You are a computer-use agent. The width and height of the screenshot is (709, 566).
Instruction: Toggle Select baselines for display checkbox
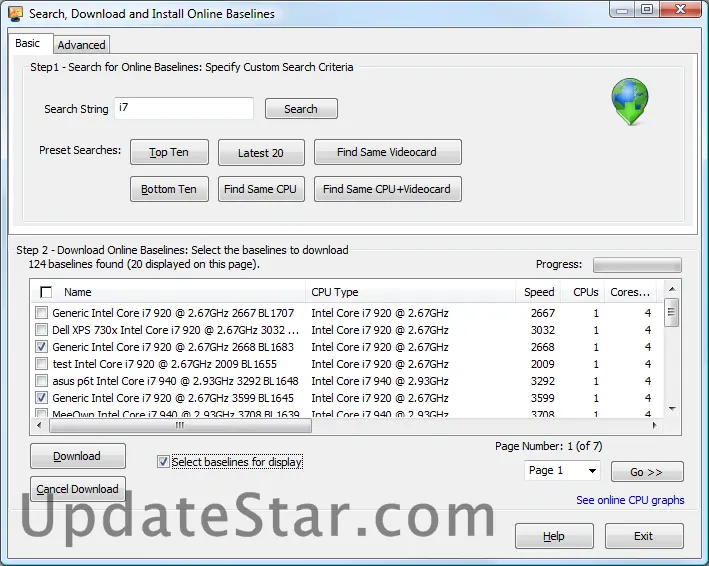tap(163, 462)
